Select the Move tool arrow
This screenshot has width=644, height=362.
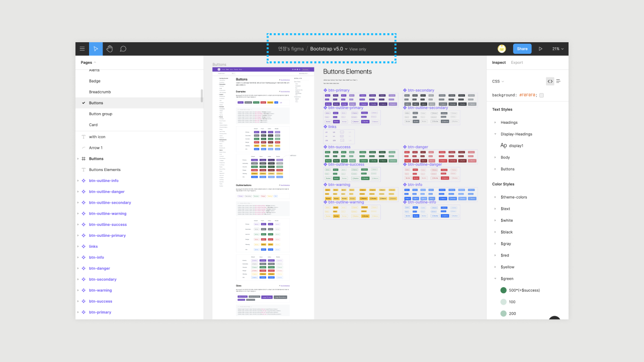(96, 49)
